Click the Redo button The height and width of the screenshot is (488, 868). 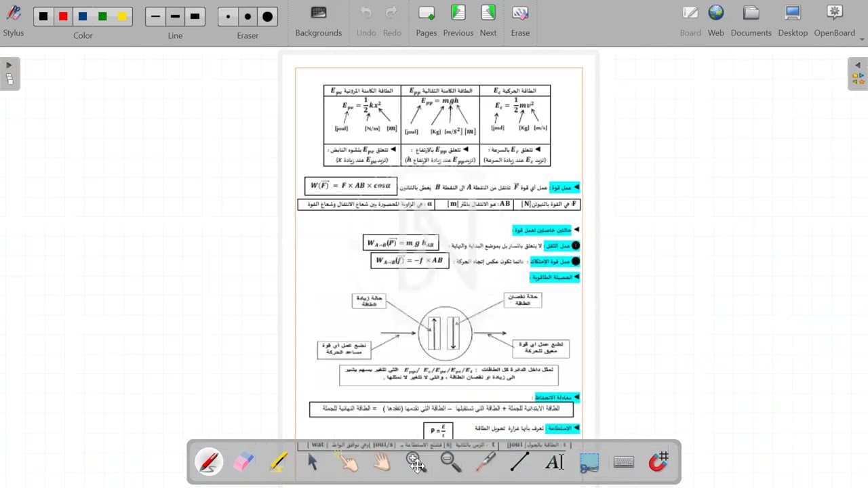(x=392, y=22)
